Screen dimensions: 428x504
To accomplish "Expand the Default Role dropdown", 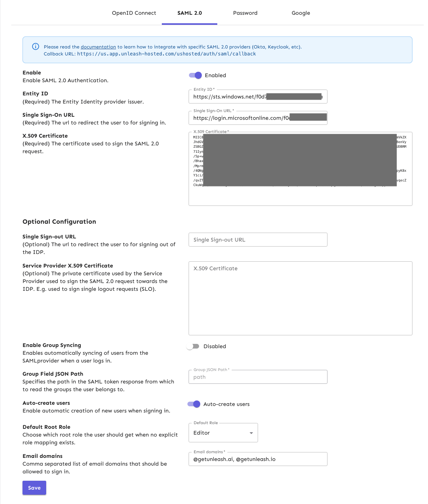I will click(x=223, y=433).
